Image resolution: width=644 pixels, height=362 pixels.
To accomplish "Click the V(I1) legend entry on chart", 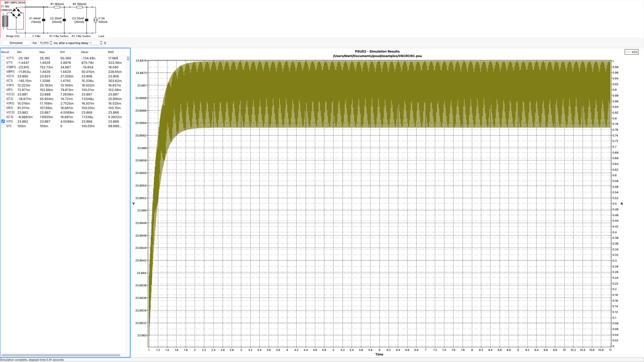I will click(x=632, y=52).
